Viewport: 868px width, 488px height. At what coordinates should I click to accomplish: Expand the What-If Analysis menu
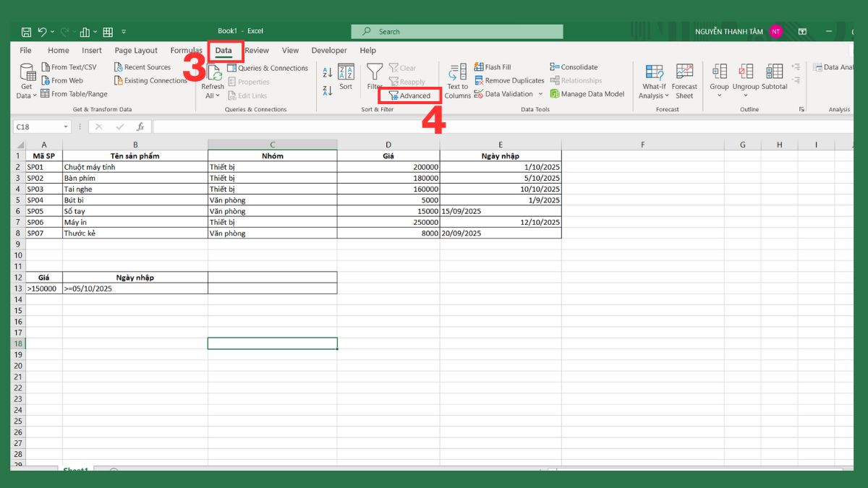653,80
